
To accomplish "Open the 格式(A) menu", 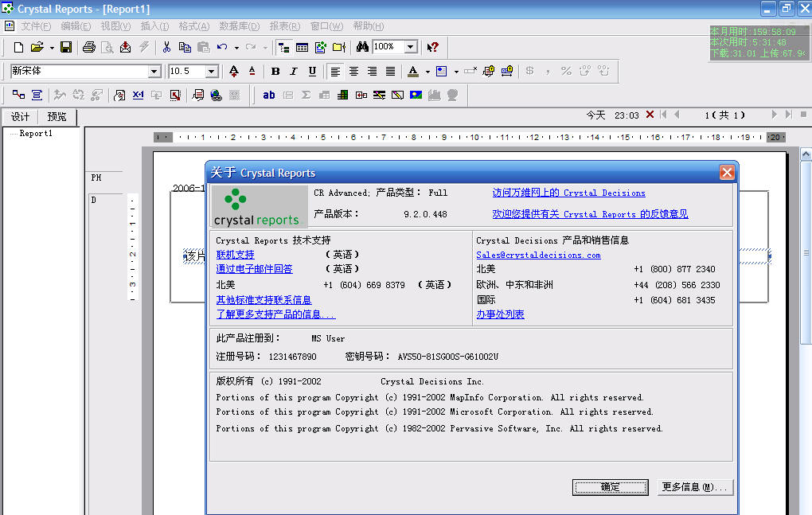I will click(x=194, y=26).
